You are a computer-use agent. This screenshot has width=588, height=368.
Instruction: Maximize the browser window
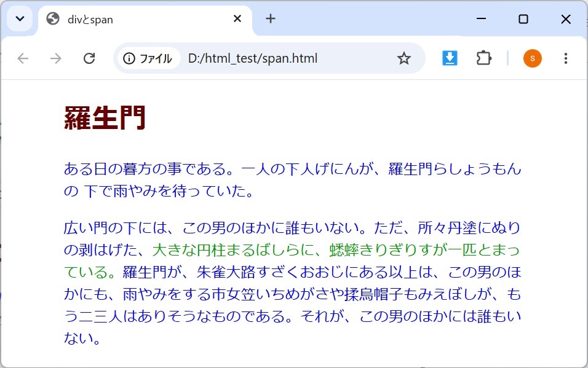(523, 18)
